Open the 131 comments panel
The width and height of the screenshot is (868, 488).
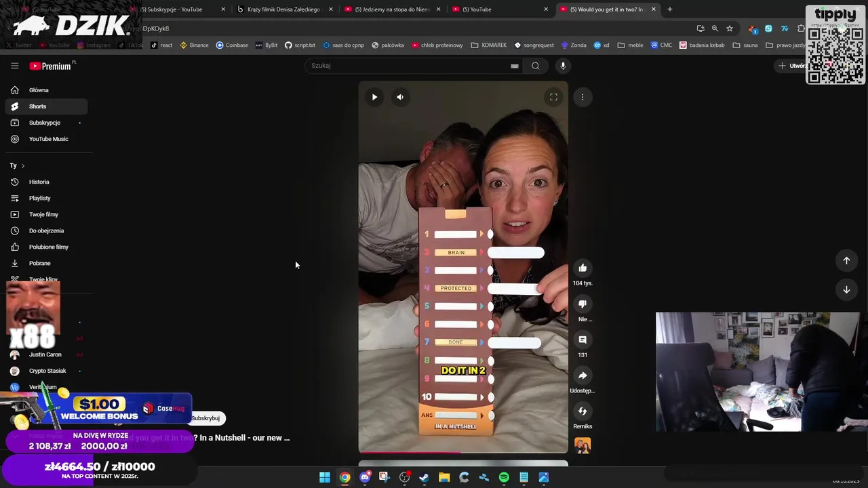(583, 340)
